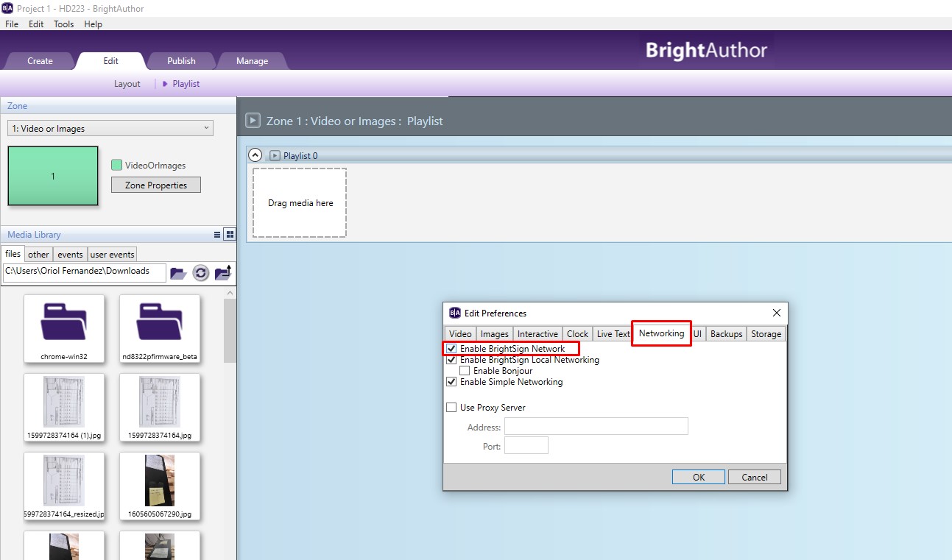Check Enable Bonjour
This screenshot has width=952, height=560.
(x=465, y=371)
